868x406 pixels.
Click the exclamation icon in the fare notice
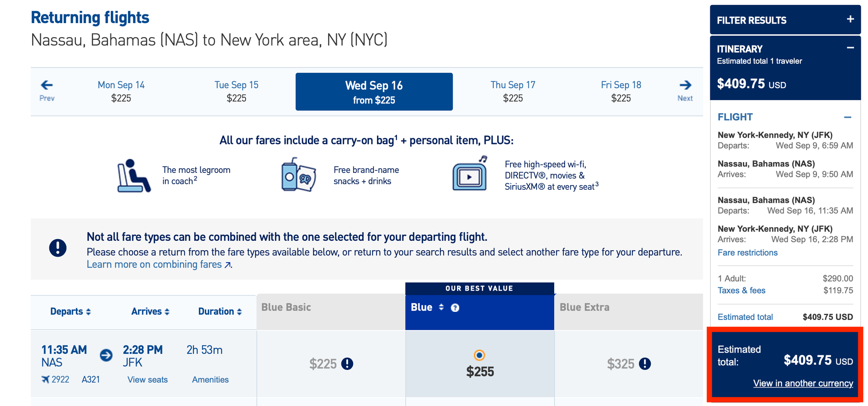tap(57, 248)
